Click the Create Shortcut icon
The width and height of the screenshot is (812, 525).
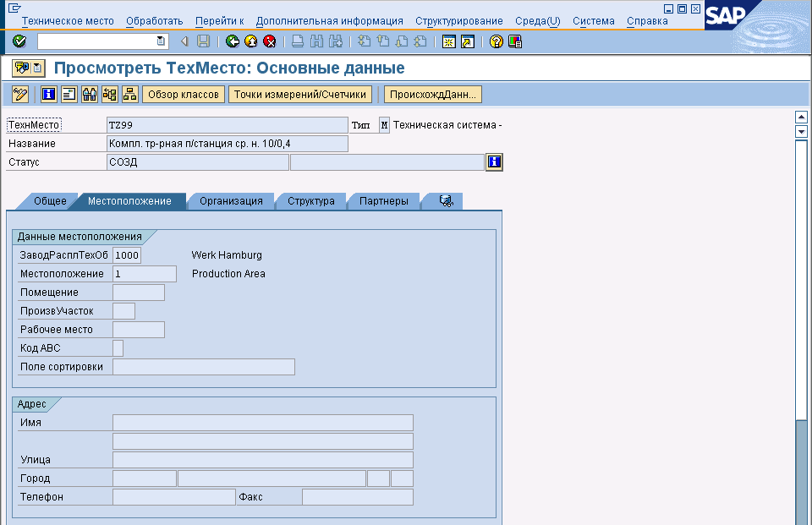pyautogui.click(x=468, y=41)
